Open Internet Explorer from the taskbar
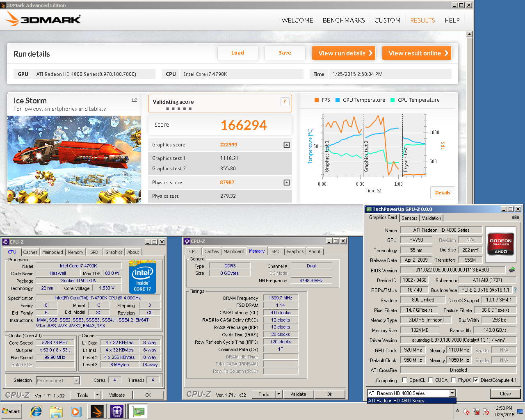Viewport: 525px width, 420px height. coord(36,411)
